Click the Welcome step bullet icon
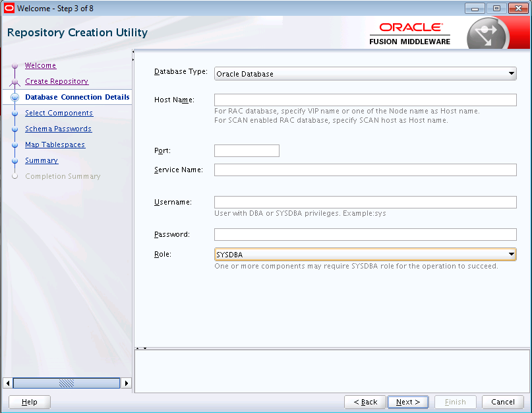 click(15, 66)
